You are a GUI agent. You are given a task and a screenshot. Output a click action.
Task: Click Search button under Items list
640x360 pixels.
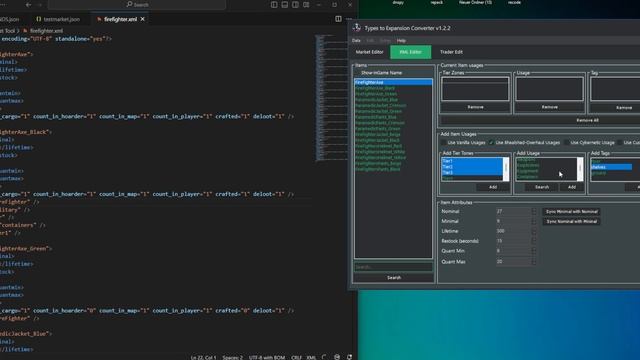[393, 278]
